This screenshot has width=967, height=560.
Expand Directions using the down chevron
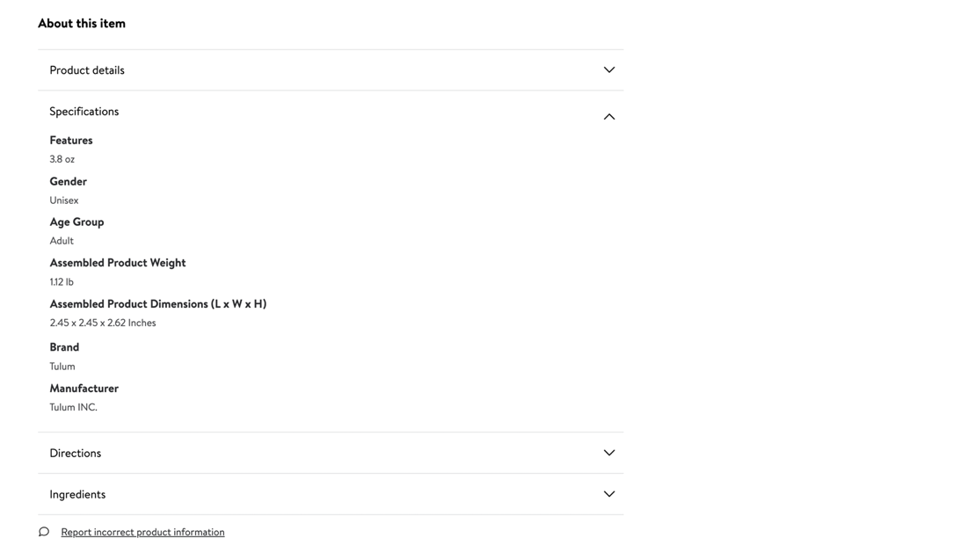(x=608, y=453)
